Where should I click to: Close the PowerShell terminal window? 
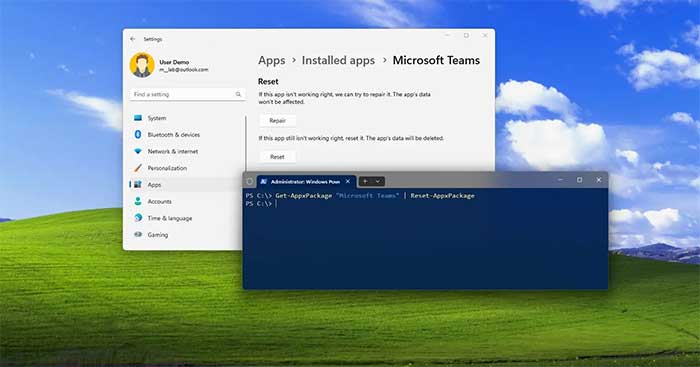[599, 180]
